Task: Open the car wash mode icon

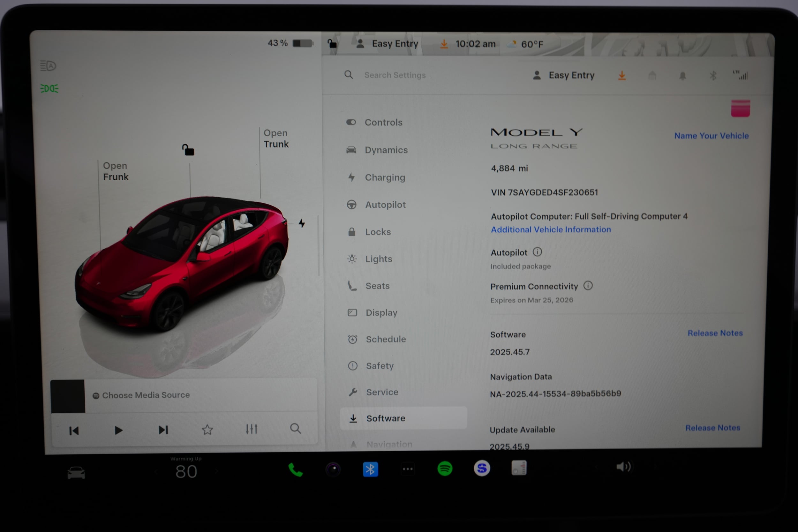Action: (x=652, y=75)
